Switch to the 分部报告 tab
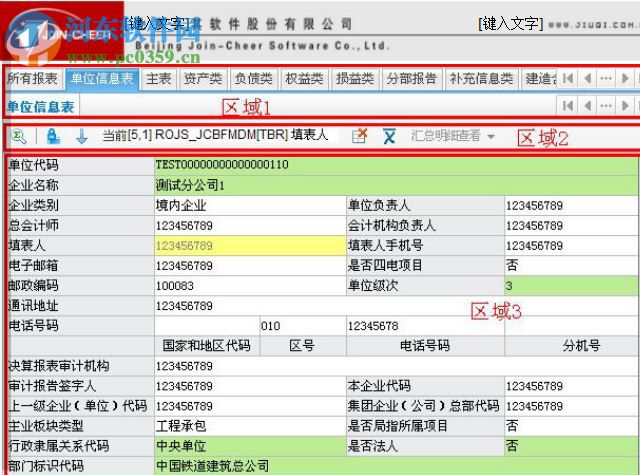Image resolution: width=640 pixels, height=475 pixels. (x=412, y=78)
